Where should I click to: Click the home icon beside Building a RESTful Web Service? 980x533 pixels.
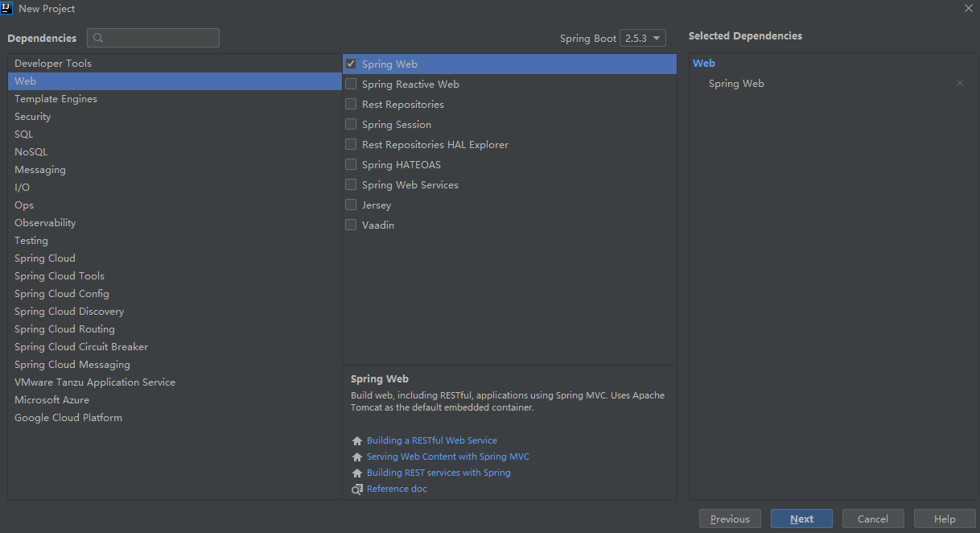pyautogui.click(x=357, y=441)
